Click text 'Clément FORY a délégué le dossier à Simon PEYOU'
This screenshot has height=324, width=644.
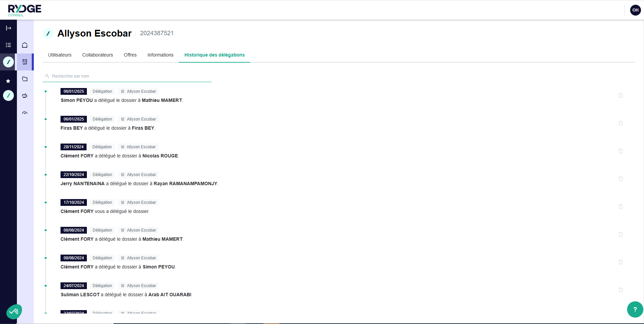[118, 267]
